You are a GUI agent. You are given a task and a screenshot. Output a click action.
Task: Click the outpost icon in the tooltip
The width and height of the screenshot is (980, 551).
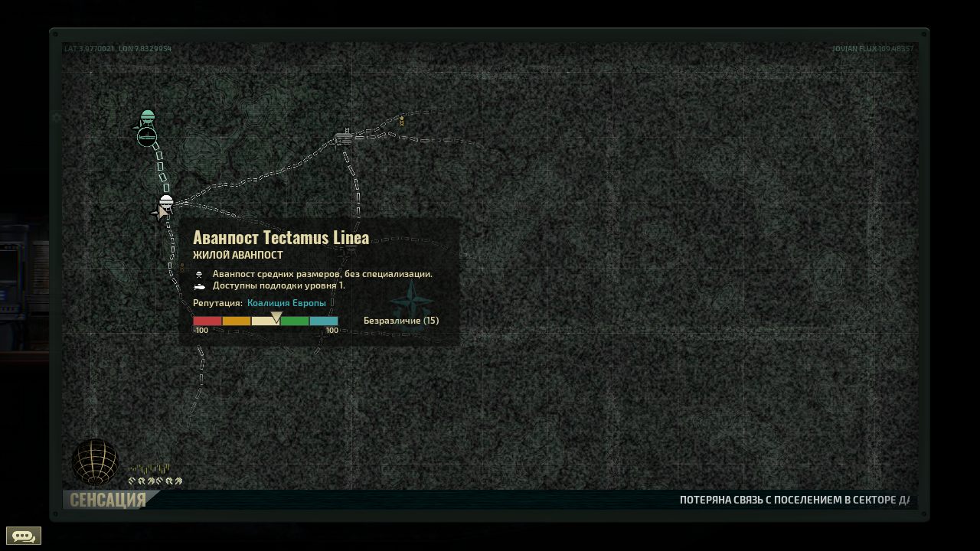coord(200,274)
